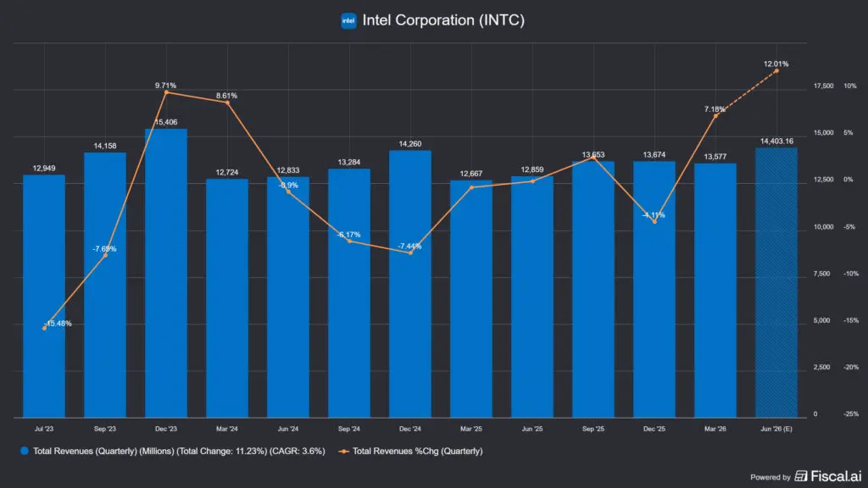Click the -6.17% line data point
Image resolution: width=868 pixels, height=488 pixels.
pyautogui.click(x=349, y=241)
